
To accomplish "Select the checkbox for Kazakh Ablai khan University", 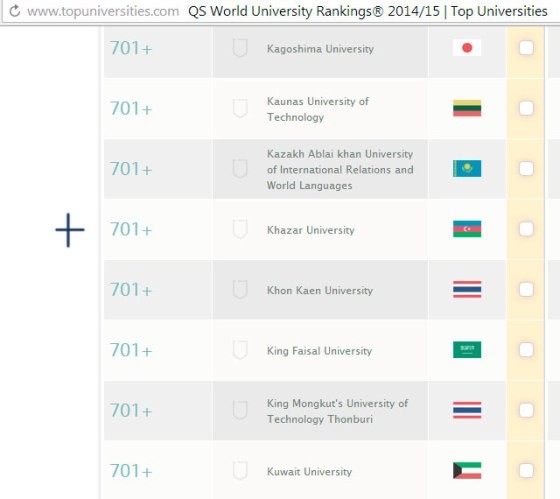I will pyautogui.click(x=526, y=168).
